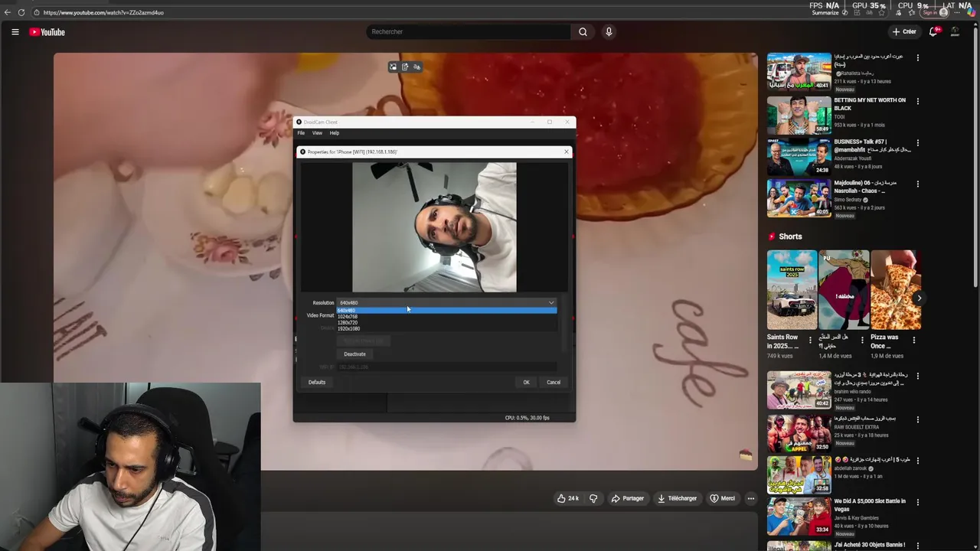Click the Télécharger download button
The height and width of the screenshot is (551, 980).
pyautogui.click(x=678, y=498)
